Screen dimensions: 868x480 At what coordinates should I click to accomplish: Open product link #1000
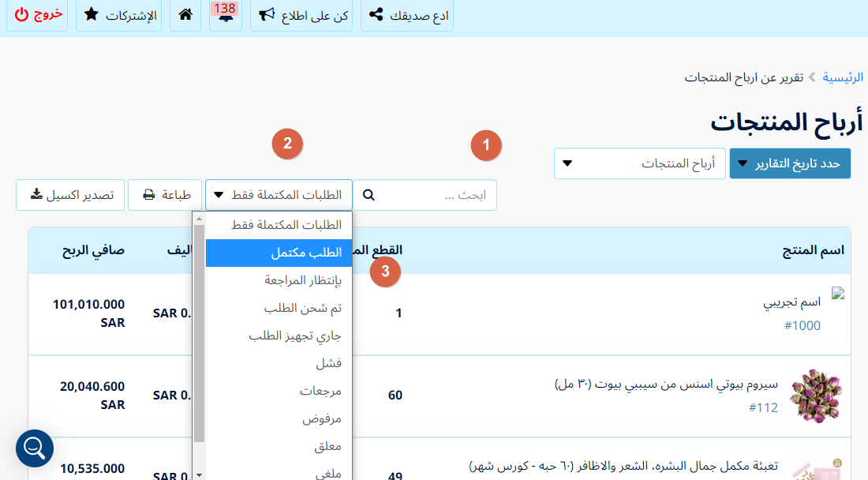point(803,325)
